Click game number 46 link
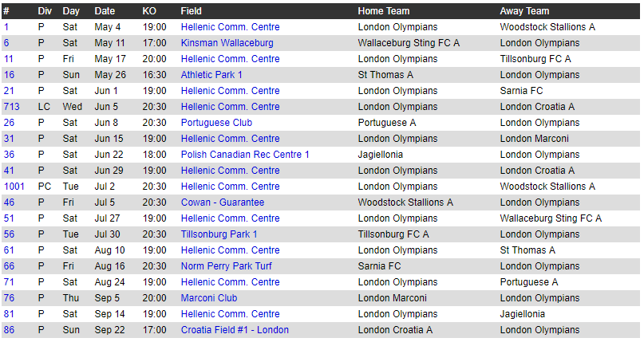 pos(9,202)
